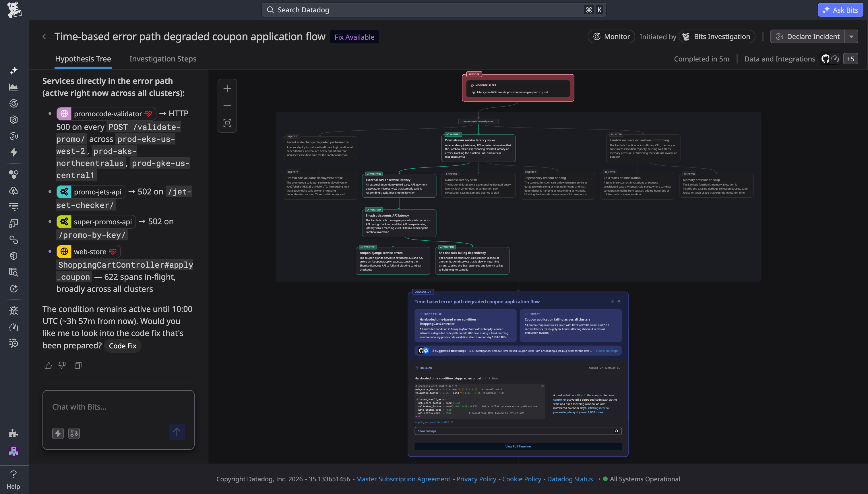Image resolution: width=868 pixels, height=494 pixels.
Task: Fit the hypothesis tree to view
Action: click(227, 123)
